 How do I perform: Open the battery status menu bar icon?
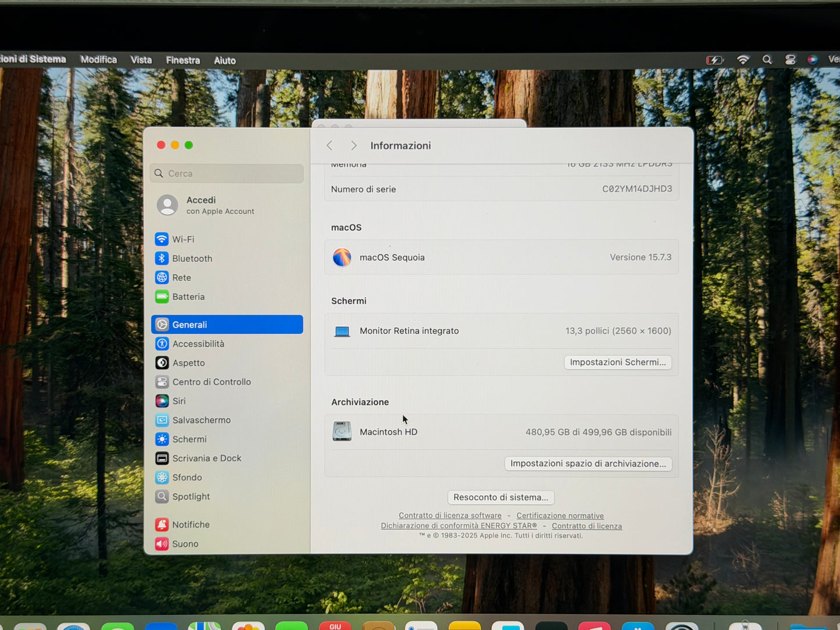click(714, 60)
